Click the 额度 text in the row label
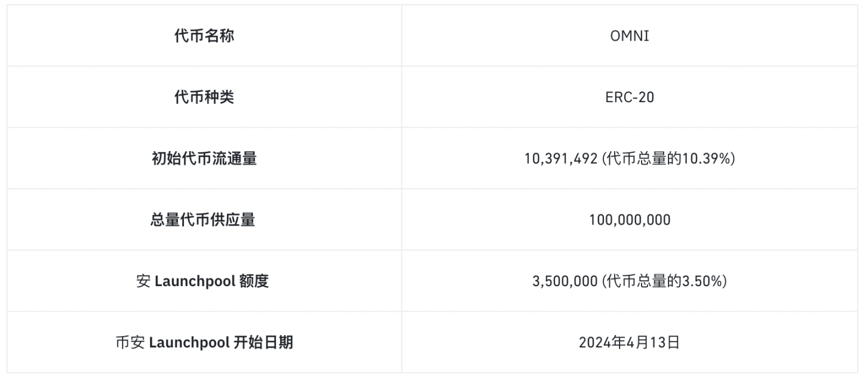Screen dimensions: 868x384 click(x=254, y=281)
